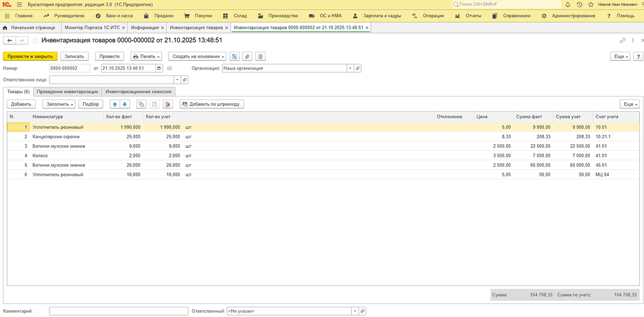
Task: Move row up with blue arrow
Action: (x=114, y=104)
